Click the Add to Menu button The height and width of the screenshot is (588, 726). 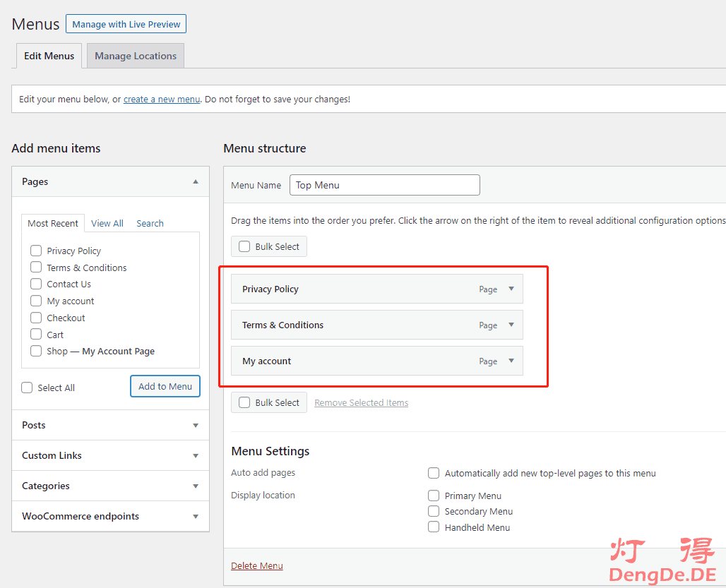click(x=165, y=386)
